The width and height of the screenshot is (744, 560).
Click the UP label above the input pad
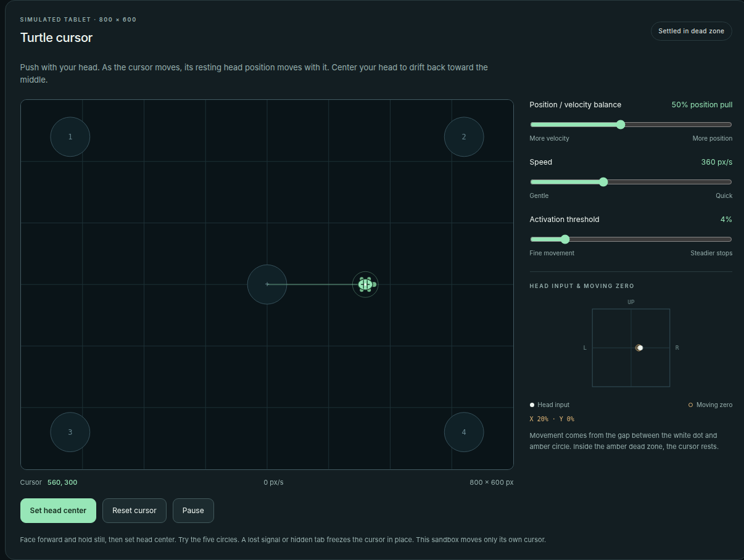point(631,302)
